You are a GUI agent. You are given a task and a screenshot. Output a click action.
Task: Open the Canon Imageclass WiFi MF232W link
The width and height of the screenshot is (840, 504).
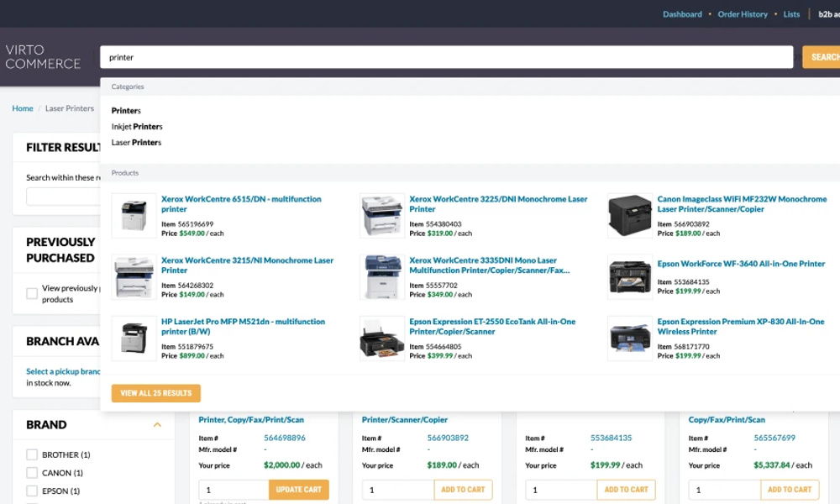pyautogui.click(x=742, y=204)
